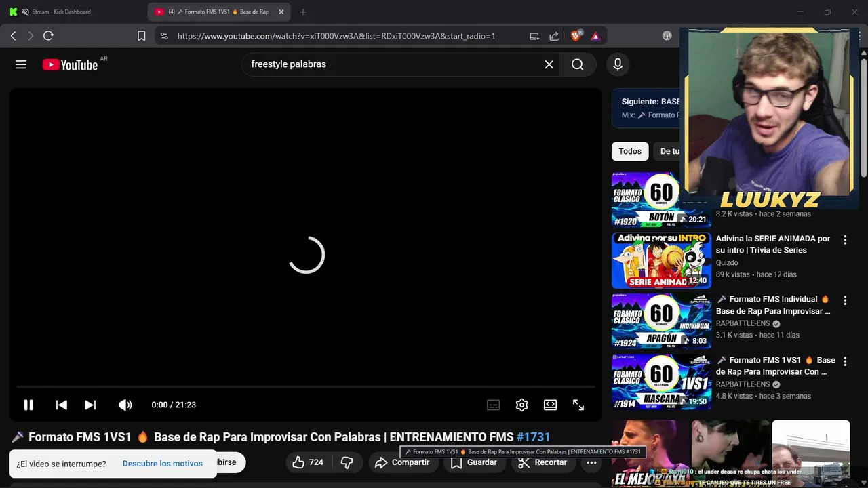
Task: Go back with browser back arrow
Action: point(13,36)
